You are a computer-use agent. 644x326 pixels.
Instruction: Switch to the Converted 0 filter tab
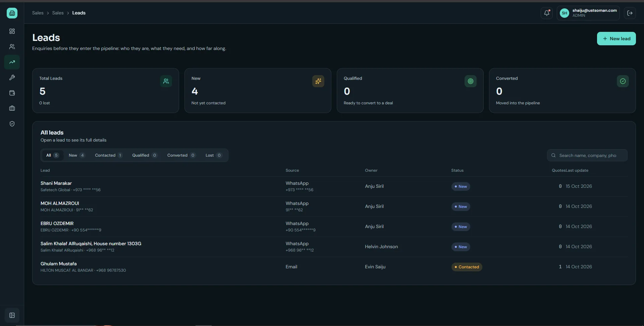coord(181,155)
